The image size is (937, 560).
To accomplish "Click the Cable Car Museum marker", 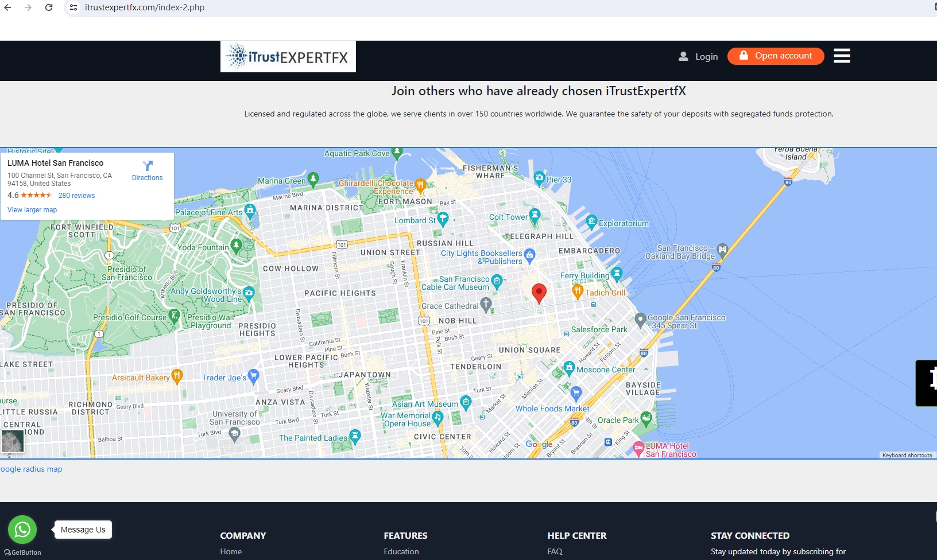I will click(497, 281).
